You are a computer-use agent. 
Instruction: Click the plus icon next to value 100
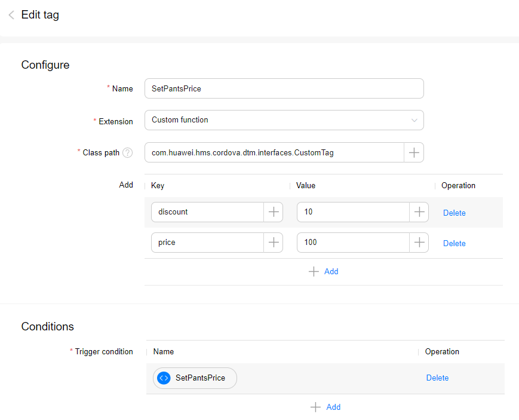[419, 243]
